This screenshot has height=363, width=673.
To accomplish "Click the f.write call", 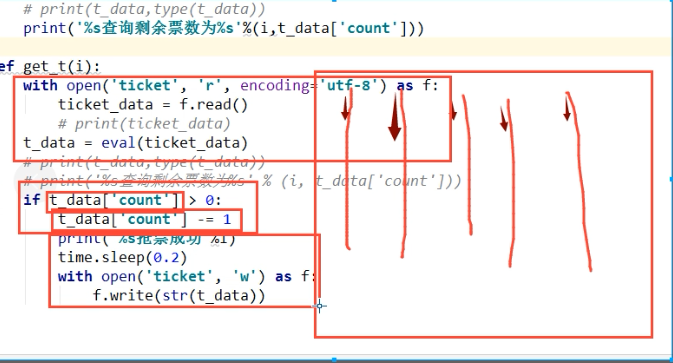I will tap(179, 296).
